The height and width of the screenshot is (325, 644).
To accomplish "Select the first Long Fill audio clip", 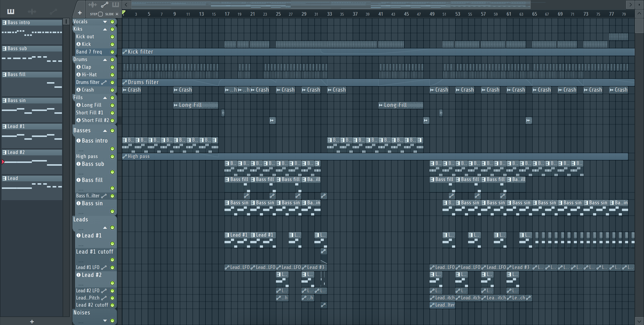I will pos(195,105).
